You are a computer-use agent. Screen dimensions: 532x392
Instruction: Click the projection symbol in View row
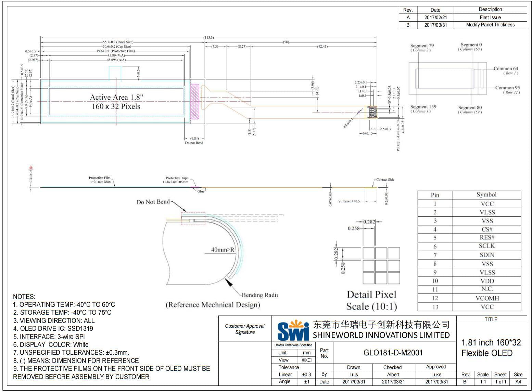click(x=306, y=360)
